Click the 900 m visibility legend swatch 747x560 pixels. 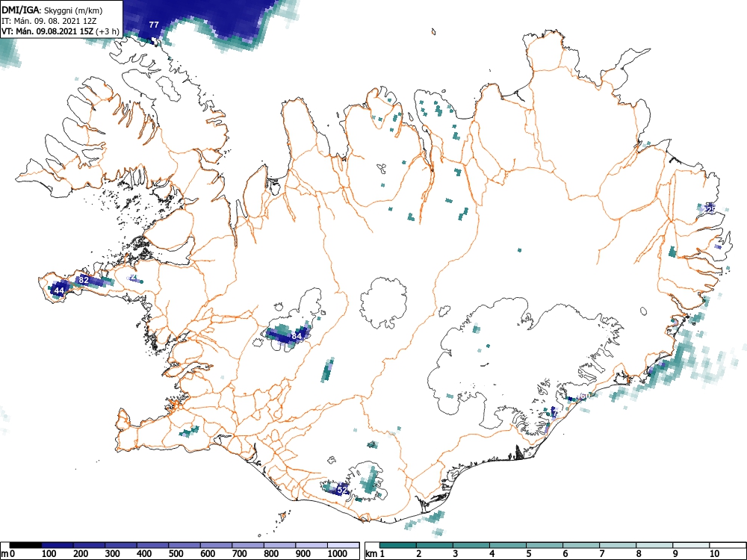(311, 545)
